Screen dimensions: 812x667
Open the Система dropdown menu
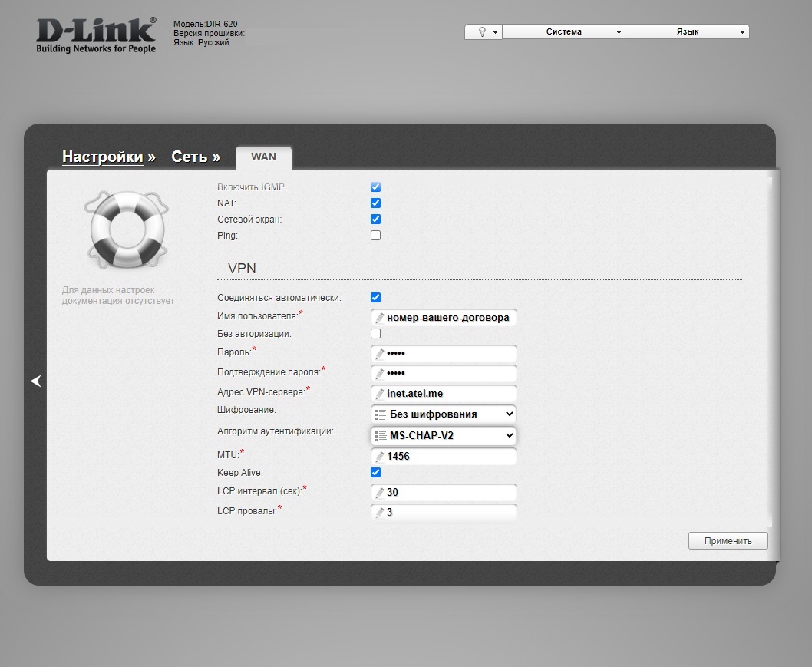[x=564, y=32]
